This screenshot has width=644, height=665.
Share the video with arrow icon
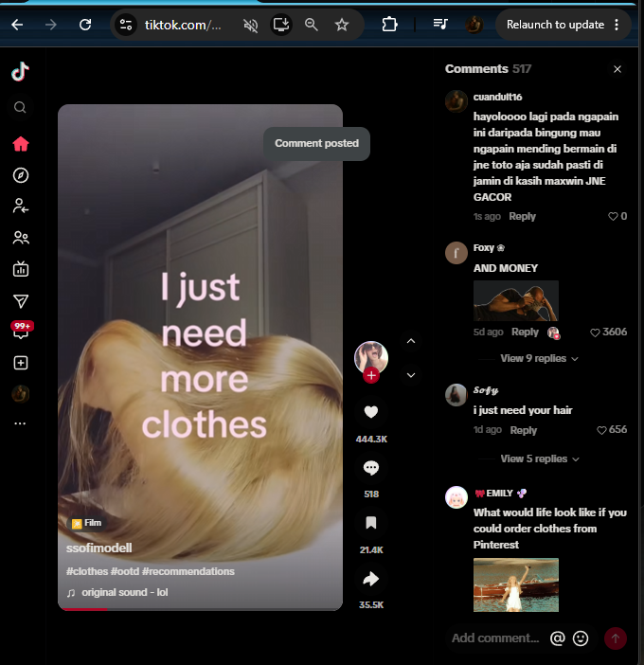pos(371,579)
